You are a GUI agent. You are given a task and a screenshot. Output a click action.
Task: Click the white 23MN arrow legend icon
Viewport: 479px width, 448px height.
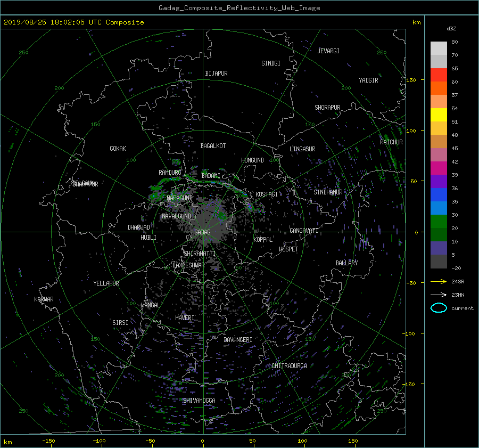(439, 295)
